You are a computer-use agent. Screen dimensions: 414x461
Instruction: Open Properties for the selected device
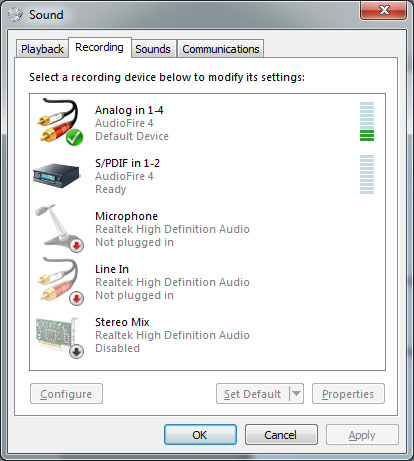[x=348, y=394]
